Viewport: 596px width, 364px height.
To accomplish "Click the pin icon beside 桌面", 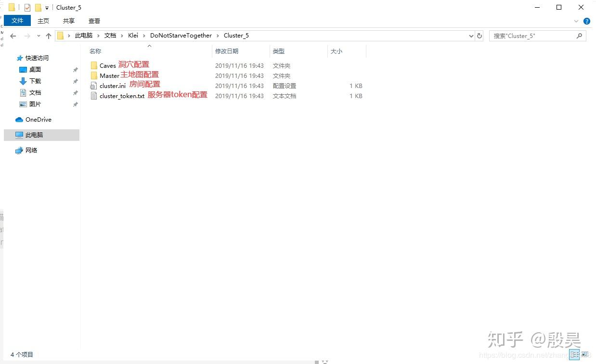I will coord(75,70).
